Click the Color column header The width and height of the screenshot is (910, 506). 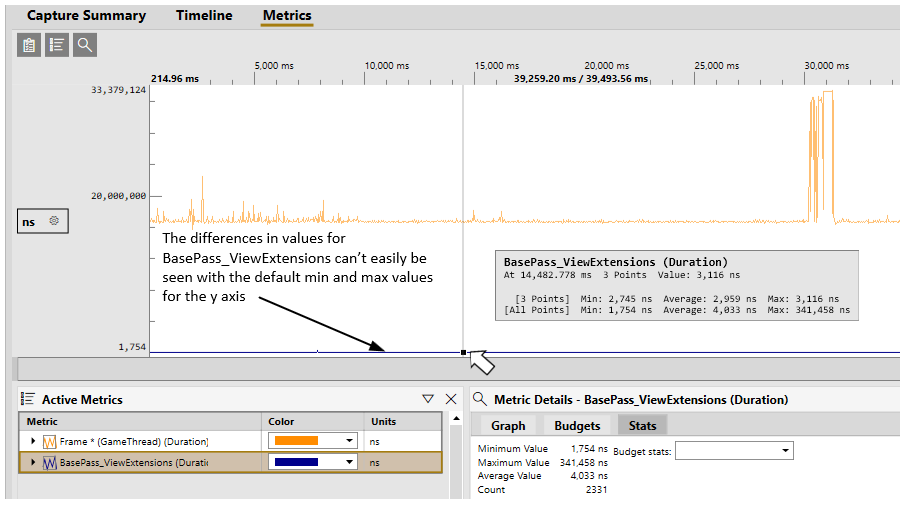[x=313, y=422]
